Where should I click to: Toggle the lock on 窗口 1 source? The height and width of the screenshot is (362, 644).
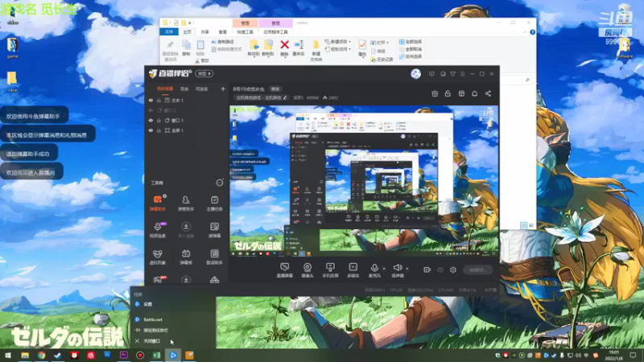[159, 120]
